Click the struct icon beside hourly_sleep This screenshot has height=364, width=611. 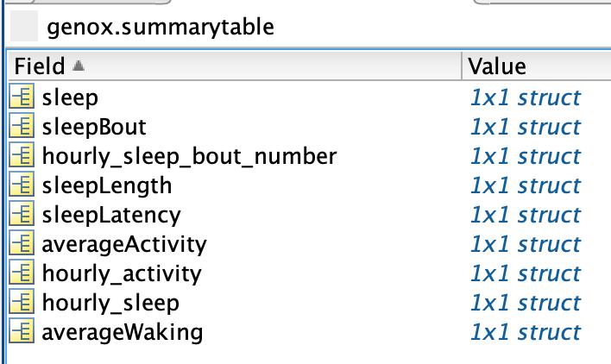point(22,301)
